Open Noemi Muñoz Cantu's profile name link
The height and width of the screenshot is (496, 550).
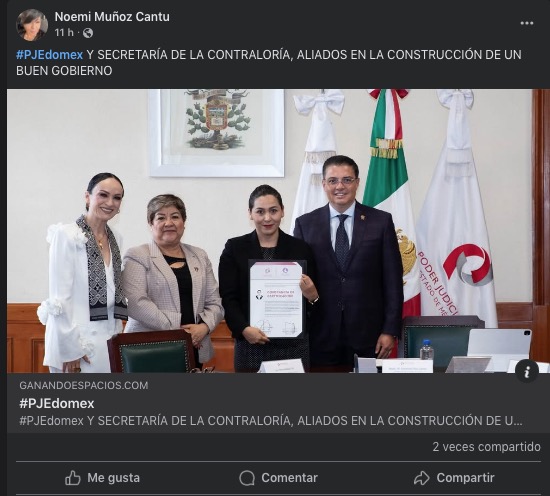112,16
